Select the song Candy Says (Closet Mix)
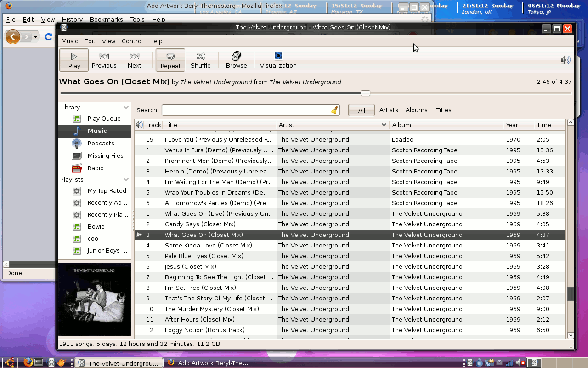 [x=350, y=224]
